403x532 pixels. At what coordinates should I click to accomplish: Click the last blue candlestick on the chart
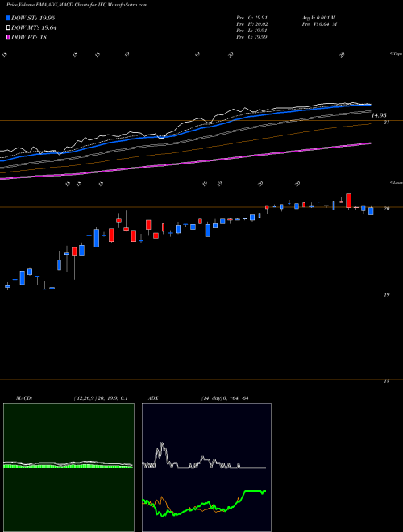pos(371,211)
